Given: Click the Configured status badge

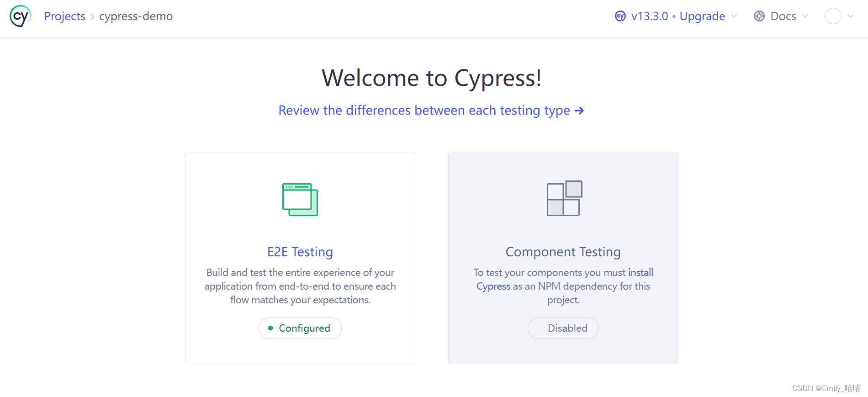Looking at the screenshot, I should [x=300, y=328].
